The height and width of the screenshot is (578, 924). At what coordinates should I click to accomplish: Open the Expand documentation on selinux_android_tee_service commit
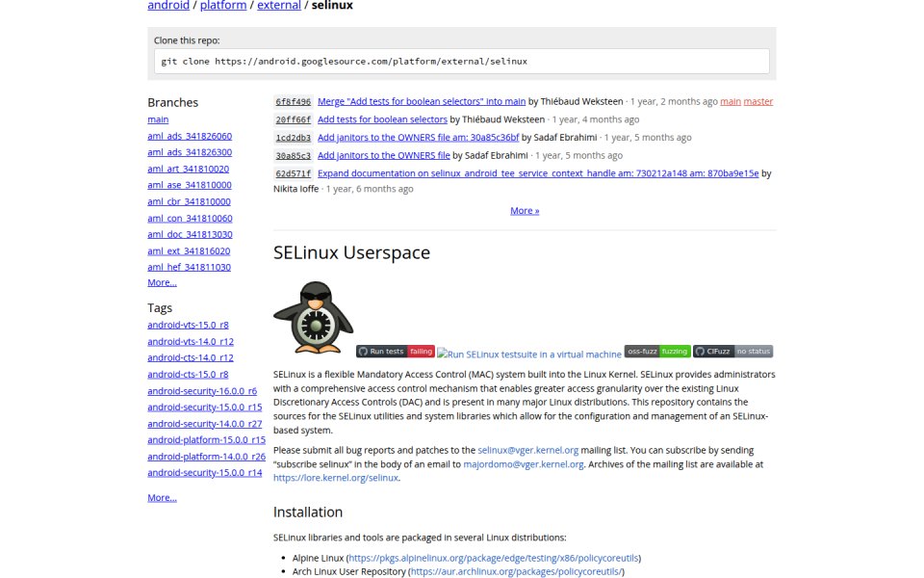(x=538, y=173)
